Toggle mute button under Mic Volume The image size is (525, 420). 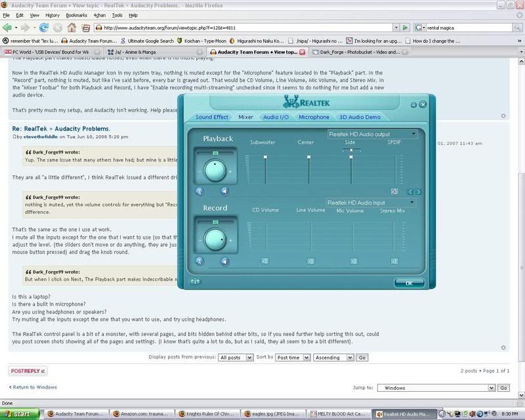[x=353, y=261]
